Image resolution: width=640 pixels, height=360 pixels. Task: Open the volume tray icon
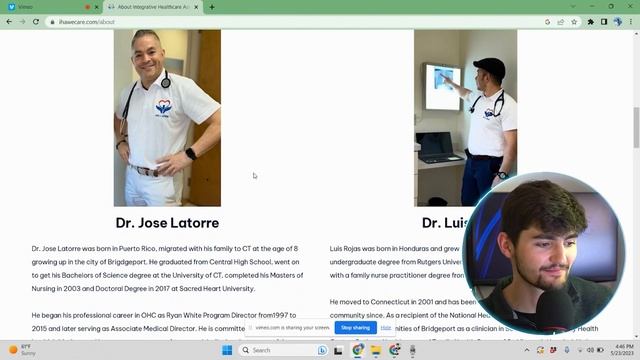(590, 350)
